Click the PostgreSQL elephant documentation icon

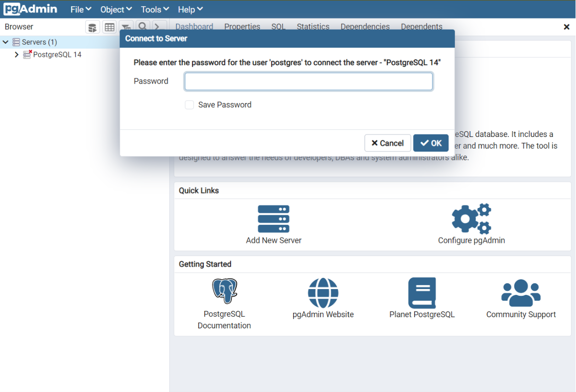[x=225, y=290]
